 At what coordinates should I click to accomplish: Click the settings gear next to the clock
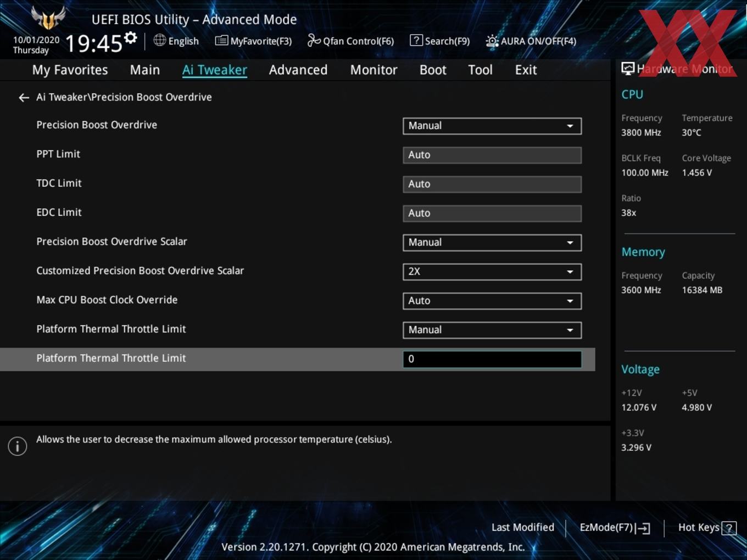pyautogui.click(x=131, y=38)
